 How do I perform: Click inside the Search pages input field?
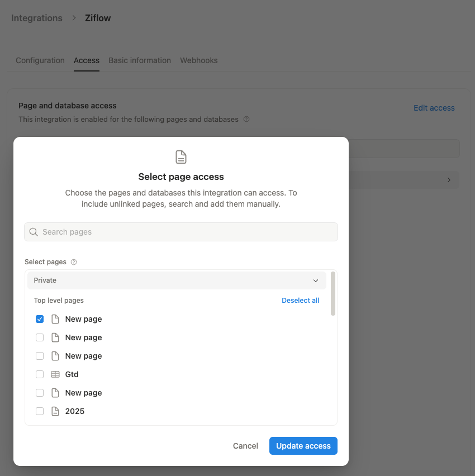(168, 231)
